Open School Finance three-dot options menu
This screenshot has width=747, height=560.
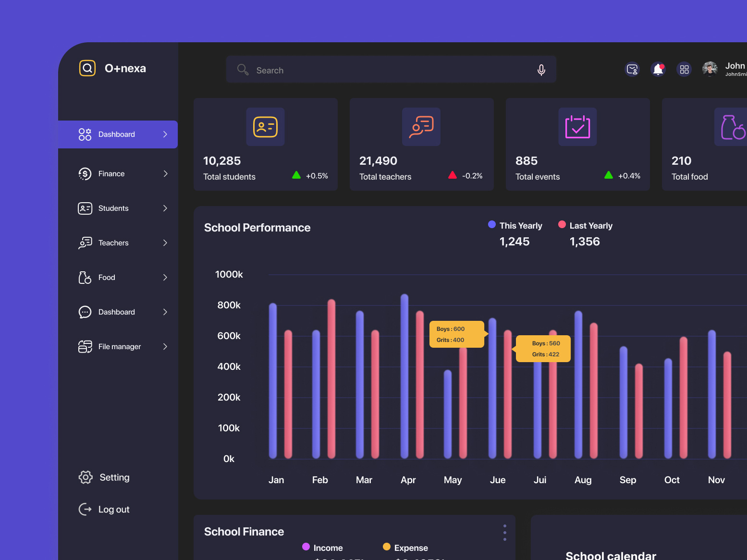(x=505, y=533)
